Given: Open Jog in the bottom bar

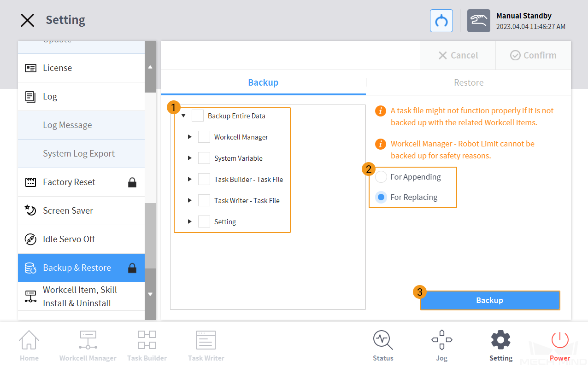Looking at the screenshot, I should (441, 346).
